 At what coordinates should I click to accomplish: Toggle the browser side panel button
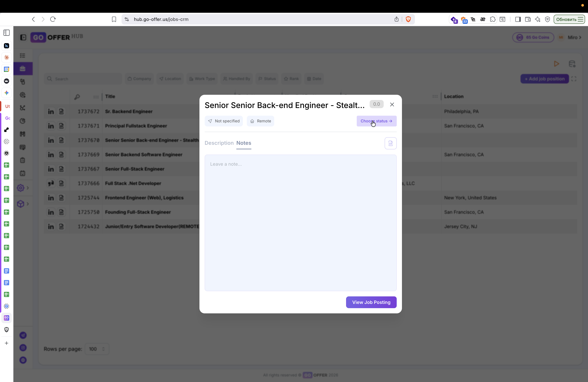(x=518, y=19)
